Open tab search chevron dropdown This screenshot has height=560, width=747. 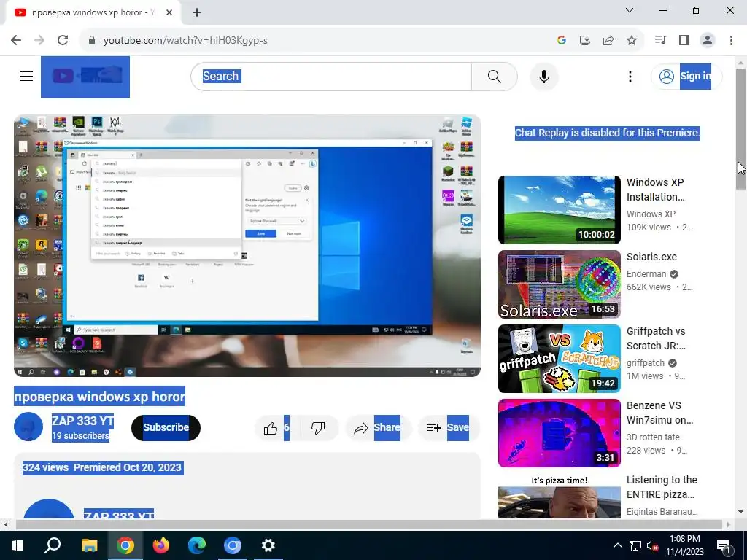(x=630, y=10)
